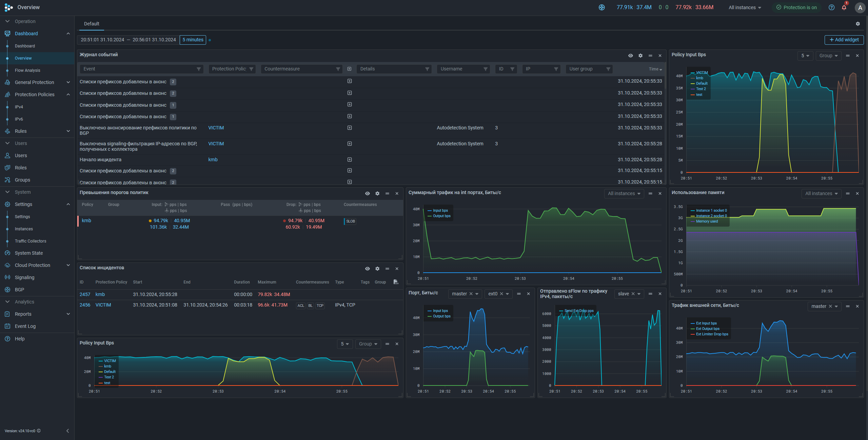Toggle visibility eye in Event journal widget
The width and height of the screenshot is (868, 440).
tap(630, 56)
